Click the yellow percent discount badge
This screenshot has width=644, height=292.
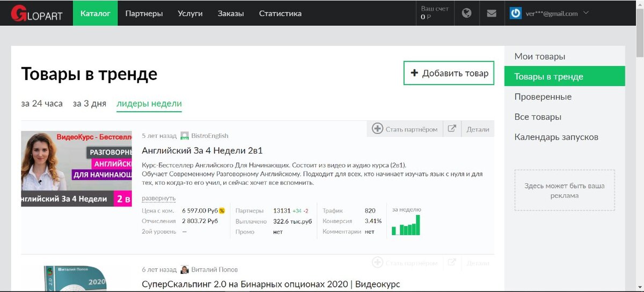point(222,210)
